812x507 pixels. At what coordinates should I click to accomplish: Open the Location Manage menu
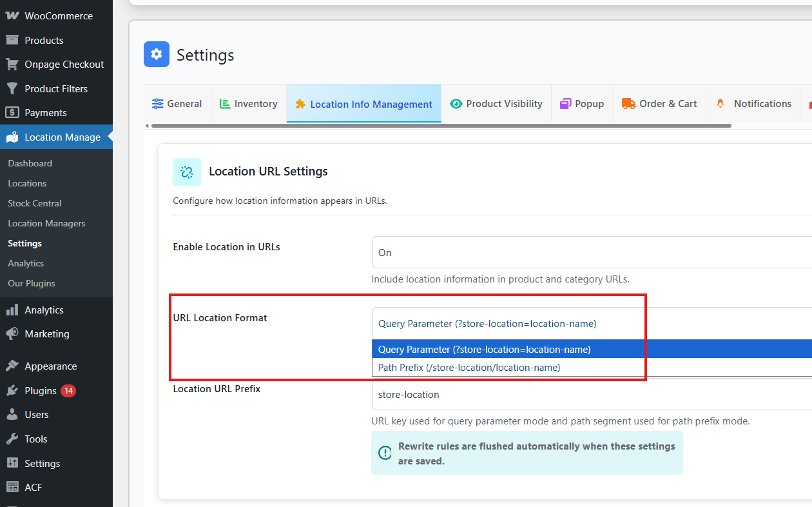tap(56, 137)
